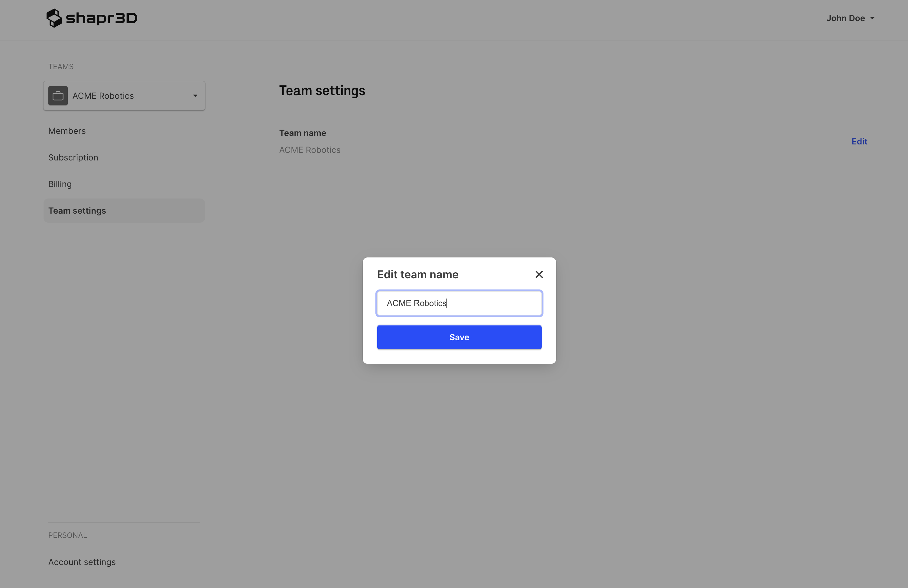
Task: Expand the ACME Robotics team selector
Action: point(124,96)
